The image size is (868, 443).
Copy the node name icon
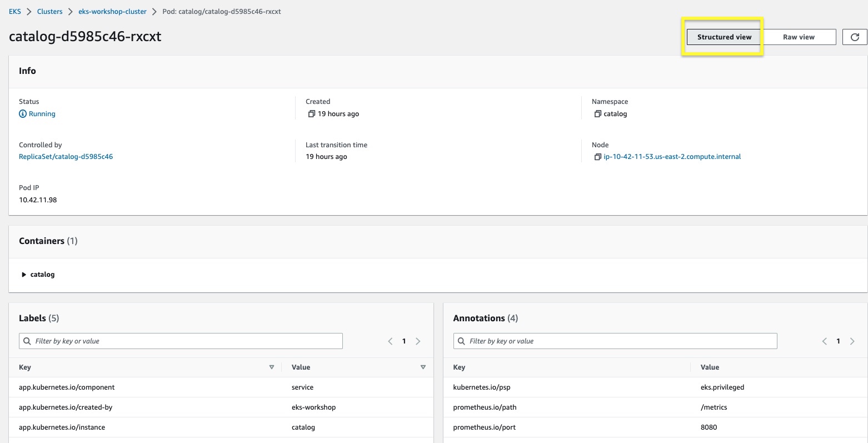pos(597,157)
